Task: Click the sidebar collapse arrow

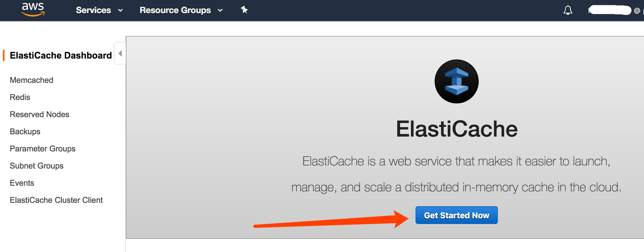Action: coord(120,53)
